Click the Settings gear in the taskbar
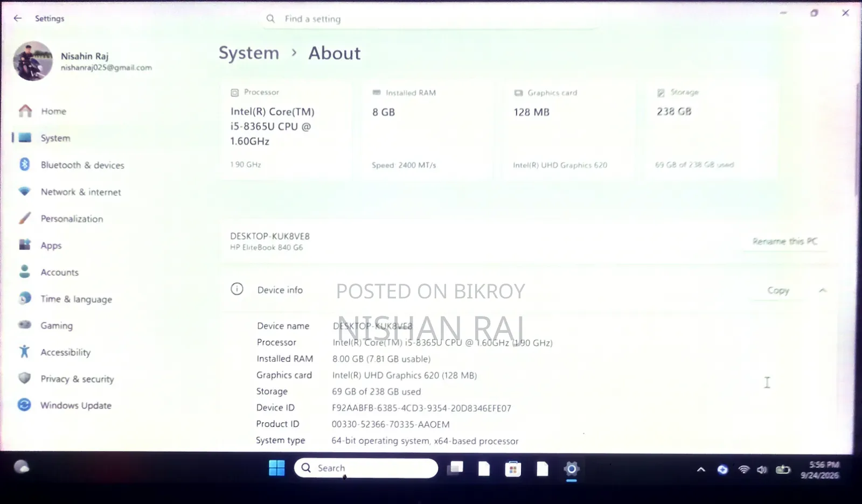Viewport: 862px width, 504px height. pos(572,468)
